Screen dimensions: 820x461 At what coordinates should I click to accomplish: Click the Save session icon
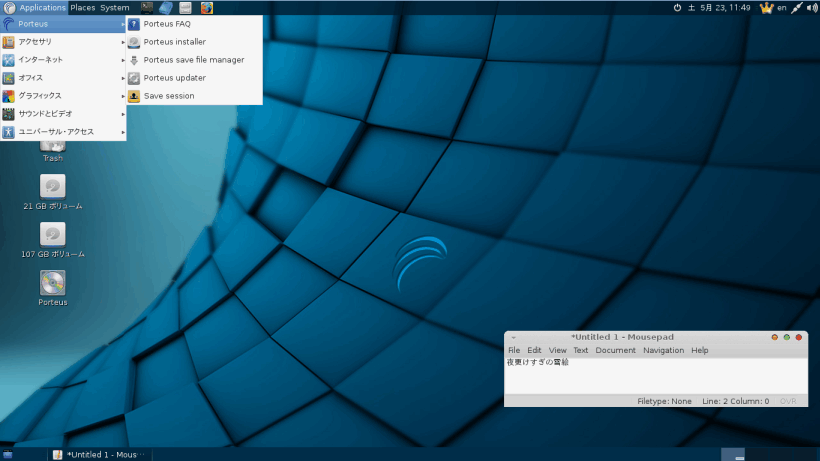pyautogui.click(x=134, y=96)
